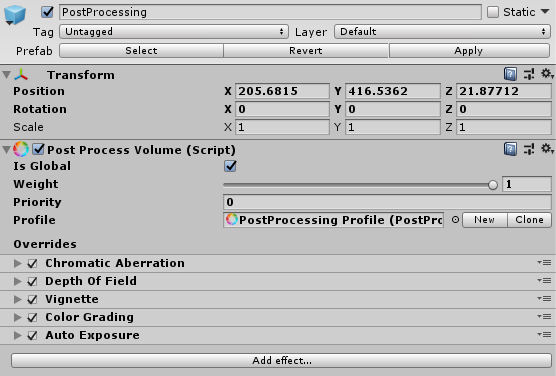Expand the Vignette settings

(17, 299)
